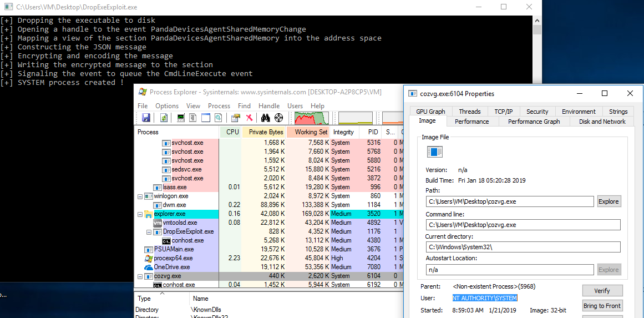
Task: Open the Users menu
Action: pyautogui.click(x=295, y=105)
